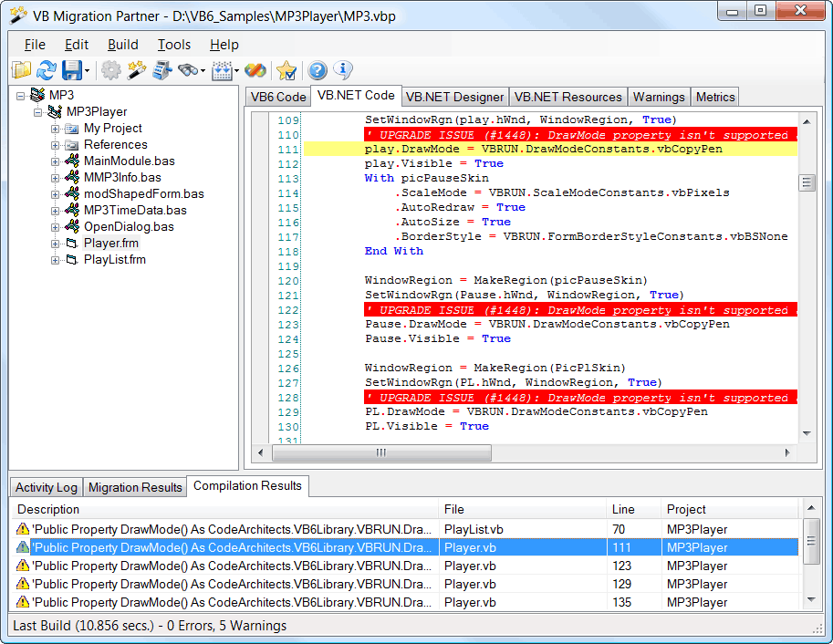This screenshot has width=833, height=644.
Task: Expand the My Project node
Action: (x=55, y=130)
